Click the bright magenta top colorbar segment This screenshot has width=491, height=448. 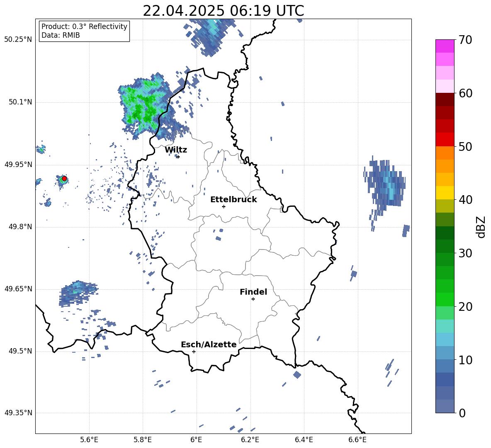coord(445,46)
